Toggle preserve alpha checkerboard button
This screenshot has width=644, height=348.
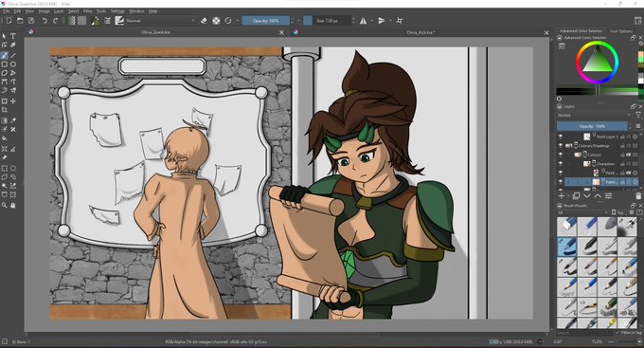(216, 21)
